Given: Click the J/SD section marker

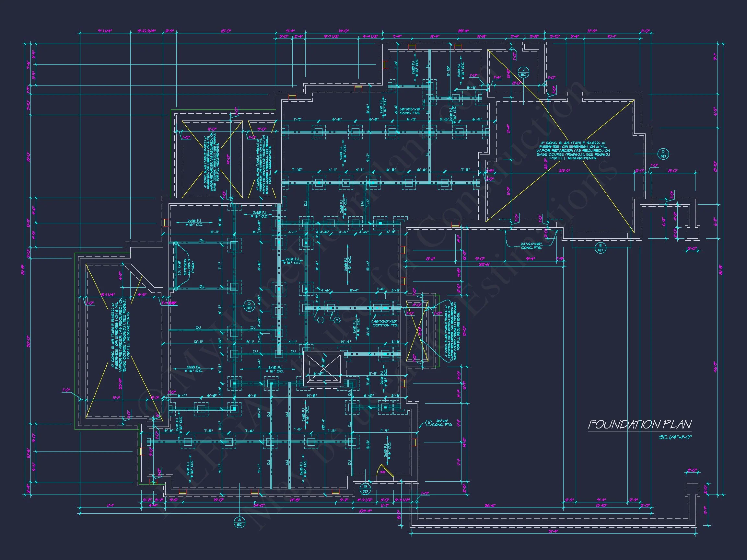Looking at the screenshot, I should tap(523, 72).
